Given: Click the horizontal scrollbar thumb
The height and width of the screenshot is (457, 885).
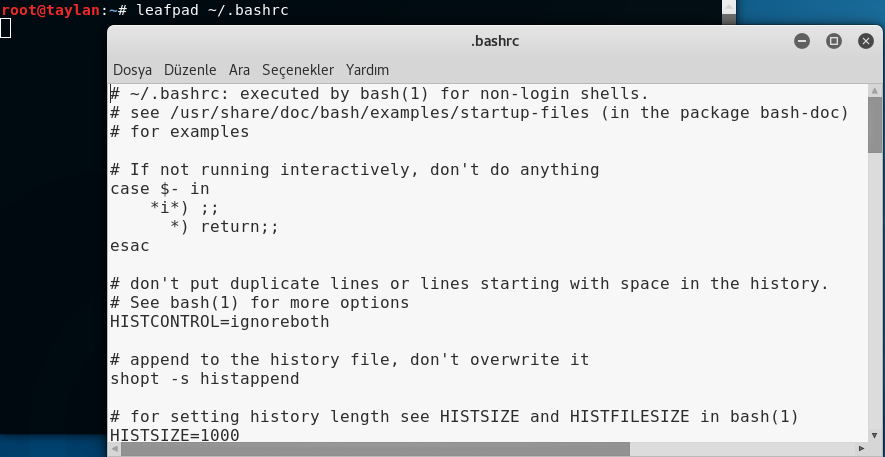Looking at the screenshot, I should point(375,449).
